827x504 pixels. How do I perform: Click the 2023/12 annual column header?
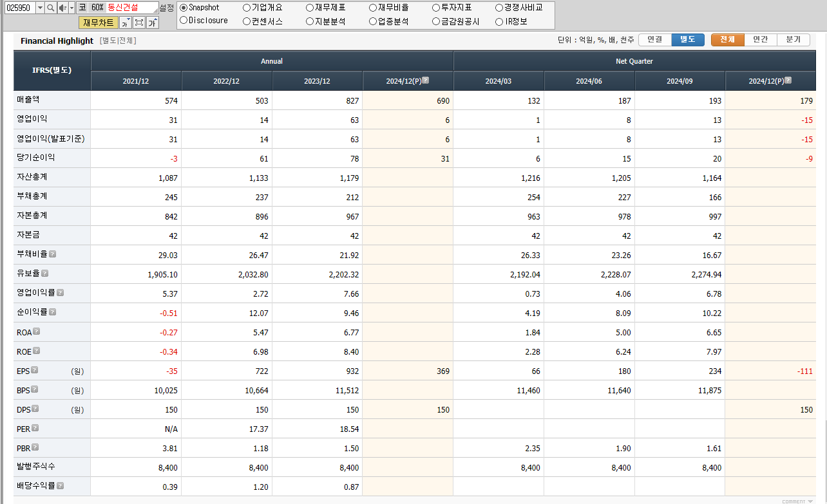(x=318, y=81)
